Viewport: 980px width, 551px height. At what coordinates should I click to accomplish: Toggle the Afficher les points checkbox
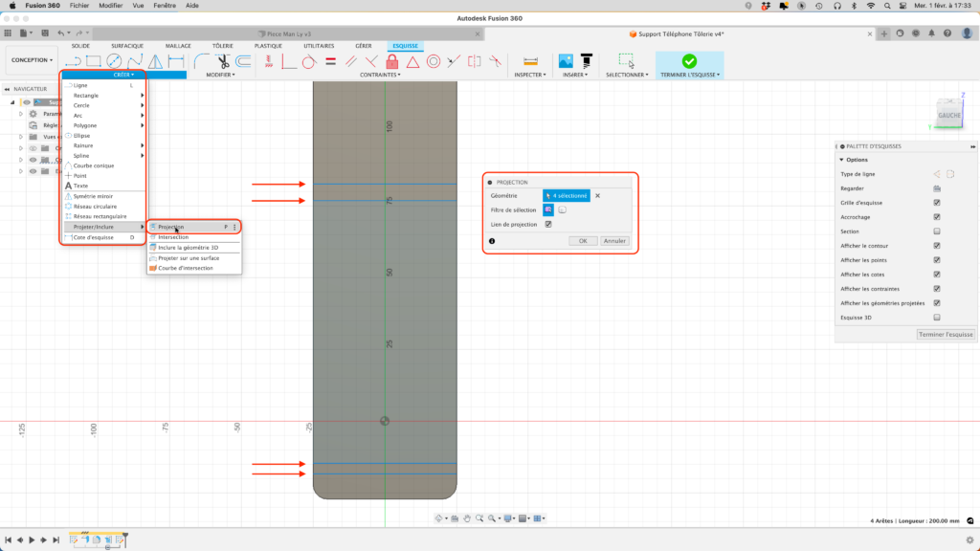[937, 260]
